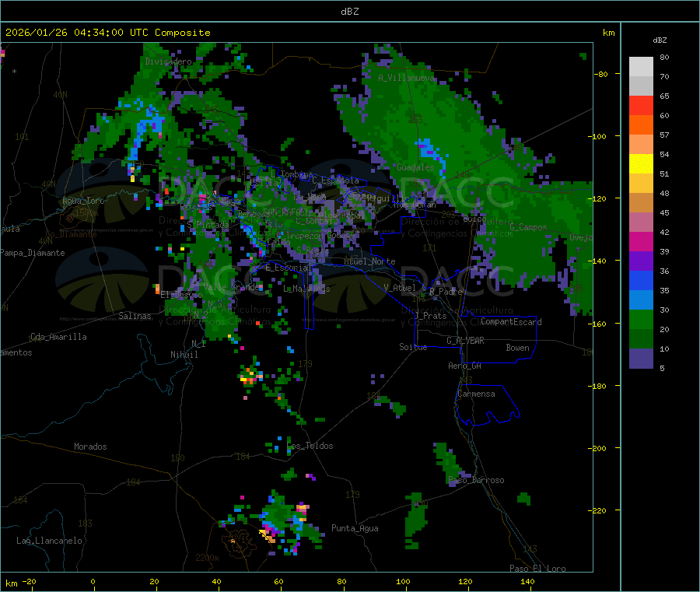
Task: Click the Paso_El_Loro label
Action: coord(538,569)
